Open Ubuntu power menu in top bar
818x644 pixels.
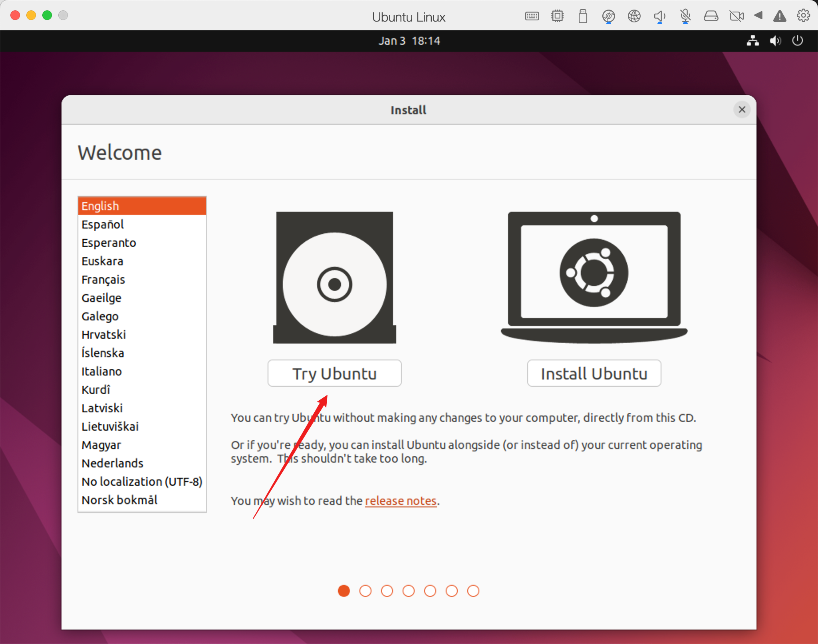[797, 41]
